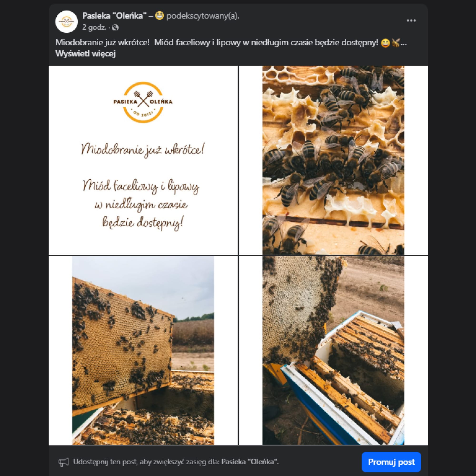476x476 pixels.
Task: Click the podekscytowany(a) feeling label
Action: (203, 16)
